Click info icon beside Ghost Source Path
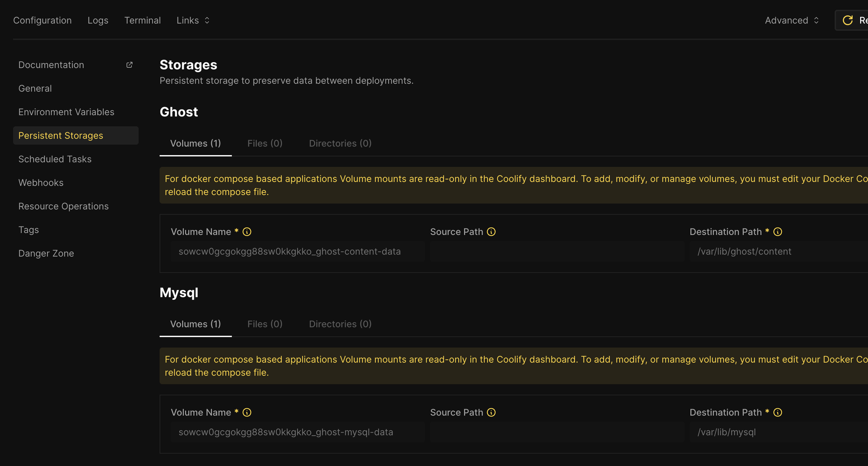 [491, 232]
